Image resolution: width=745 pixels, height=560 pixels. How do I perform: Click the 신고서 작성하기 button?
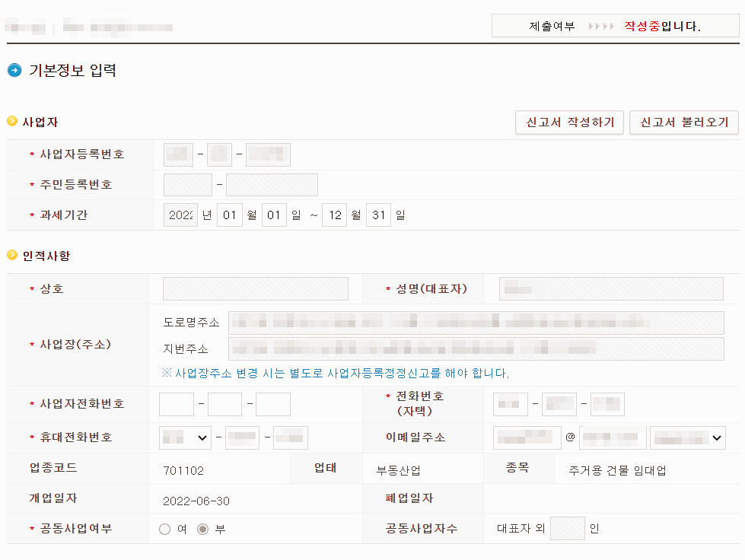569,123
